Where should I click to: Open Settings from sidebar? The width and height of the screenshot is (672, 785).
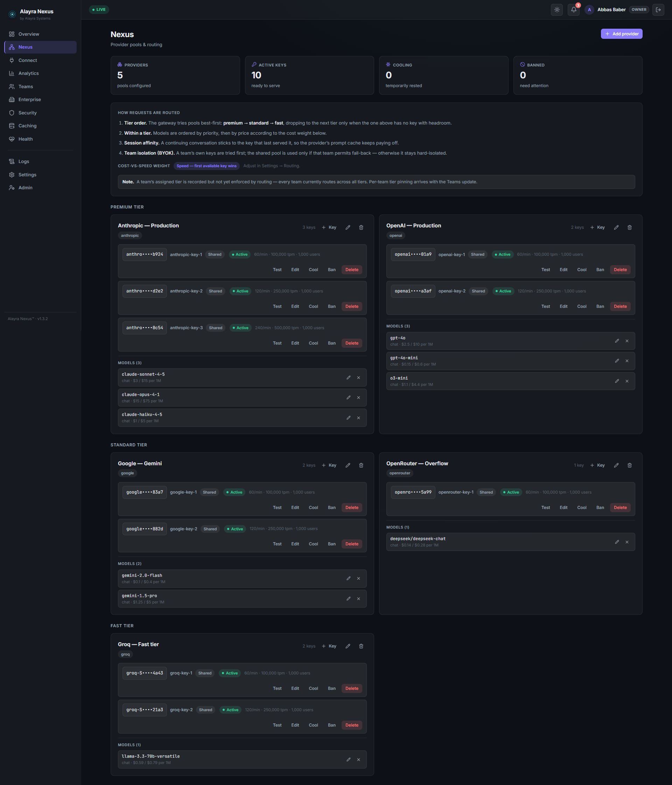40,175
